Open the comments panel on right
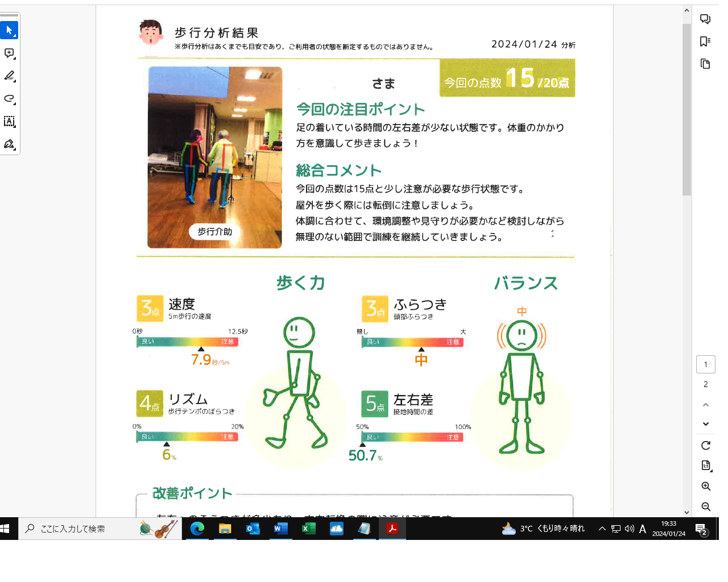 pos(705,19)
